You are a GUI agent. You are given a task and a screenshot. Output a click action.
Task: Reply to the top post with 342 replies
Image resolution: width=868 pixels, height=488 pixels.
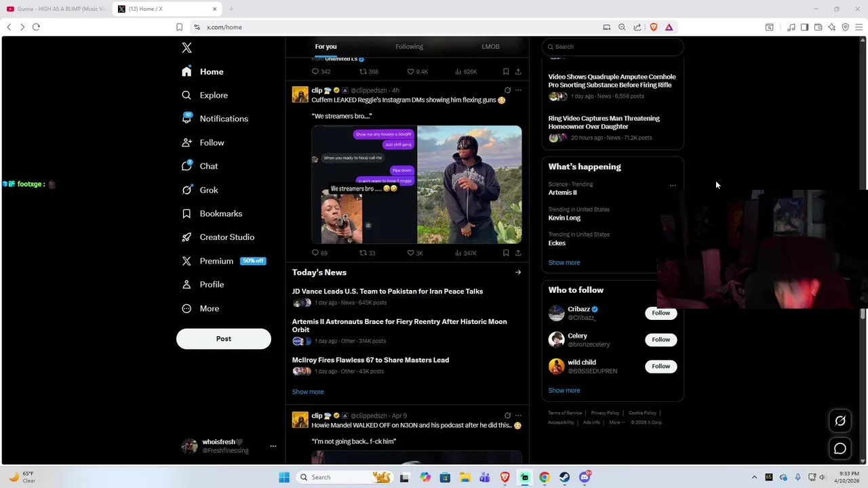coord(321,72)
